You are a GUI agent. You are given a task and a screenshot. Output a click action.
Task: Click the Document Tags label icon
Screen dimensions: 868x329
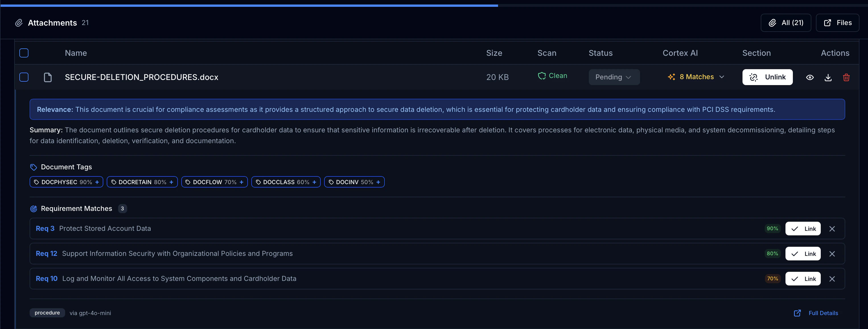33,167
